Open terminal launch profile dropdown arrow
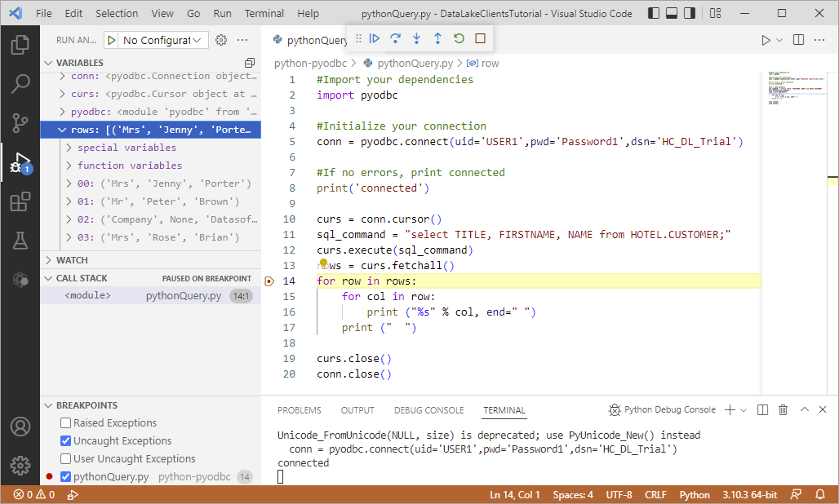The width and height of the screenshot is (839, 504). [x=744, y=410]
